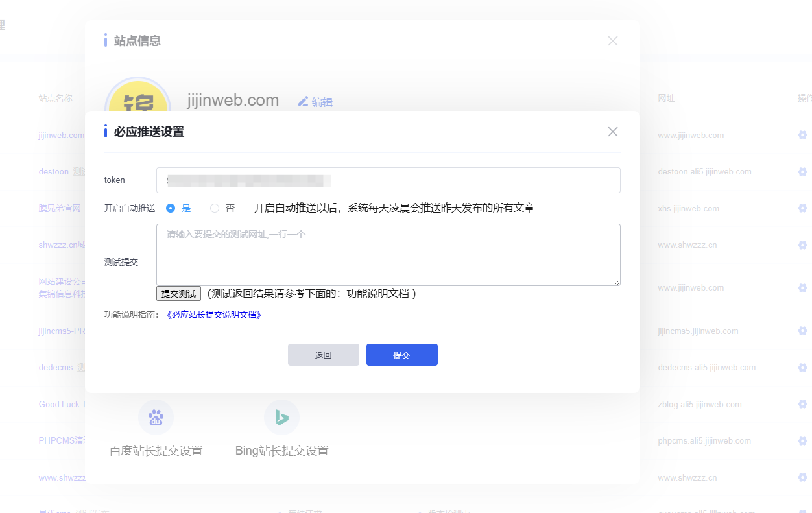Image resolution: width=812 pixels, height=513 pixels.
Task: Click URL dedecms.ali5.jijinweb.com in table
Action: (706, 367)
